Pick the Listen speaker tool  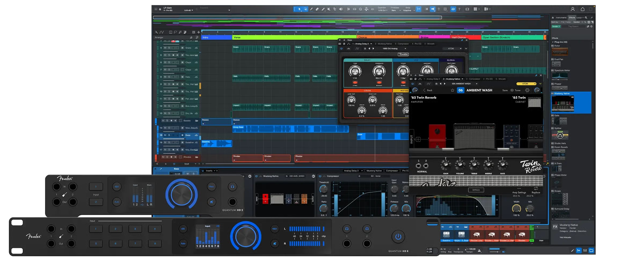(341, 9)
